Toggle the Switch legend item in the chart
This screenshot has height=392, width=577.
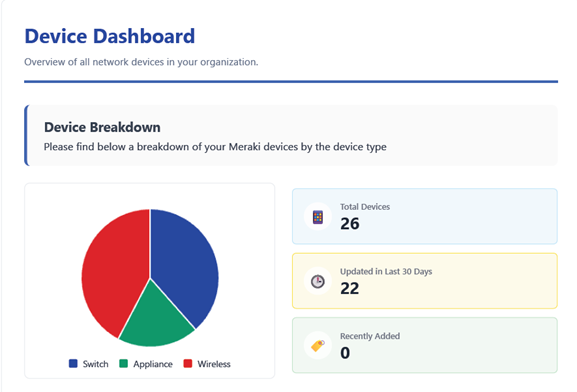point(89,364)
